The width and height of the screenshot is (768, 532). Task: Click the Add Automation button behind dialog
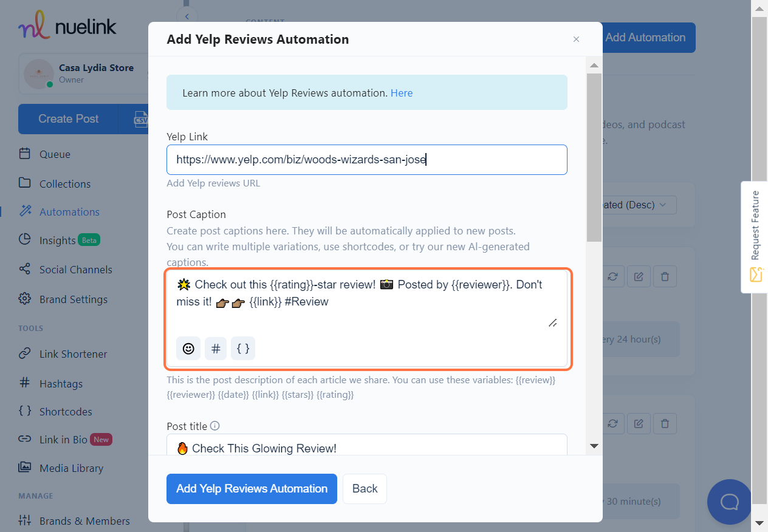[x=648, y=38]
